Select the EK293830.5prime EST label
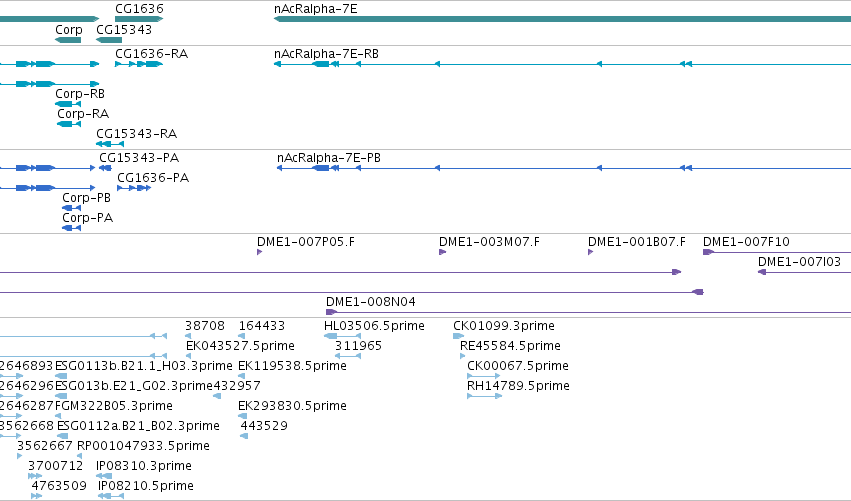The width and height of the screenshot is (851, 501). point(292,406)
